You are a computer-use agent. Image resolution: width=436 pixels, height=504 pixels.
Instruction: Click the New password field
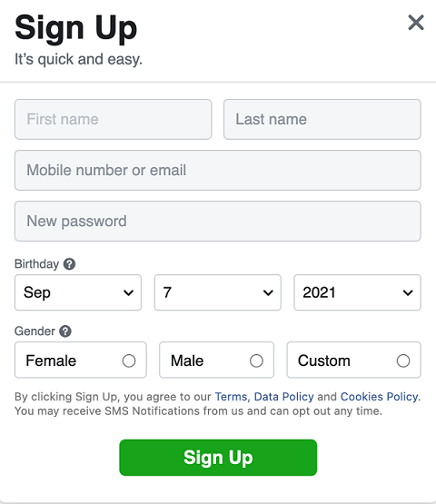(218, 222)
